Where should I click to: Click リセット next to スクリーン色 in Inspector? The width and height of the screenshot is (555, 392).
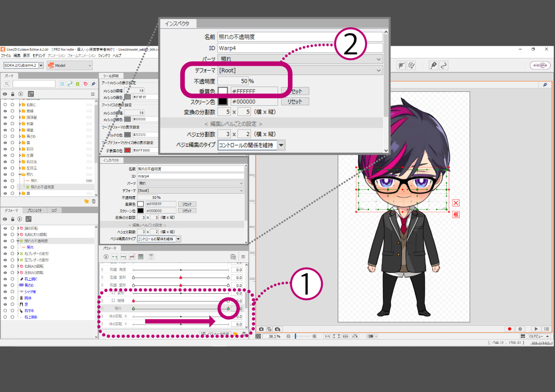[187, 211]
